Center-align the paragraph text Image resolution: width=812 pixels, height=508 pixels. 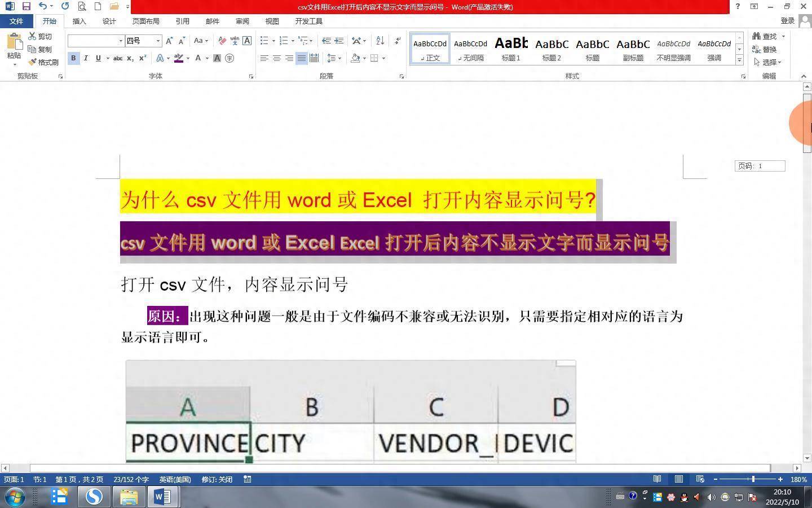click(277, 58)
